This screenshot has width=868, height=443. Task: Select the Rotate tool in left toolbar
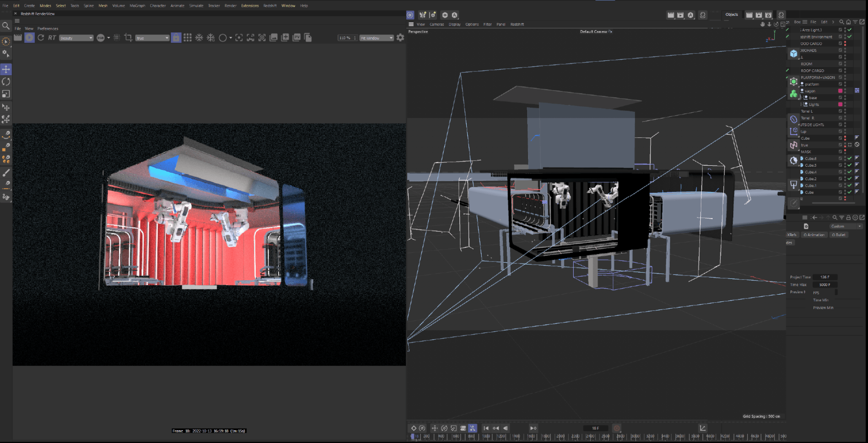[x=6, y=82]
